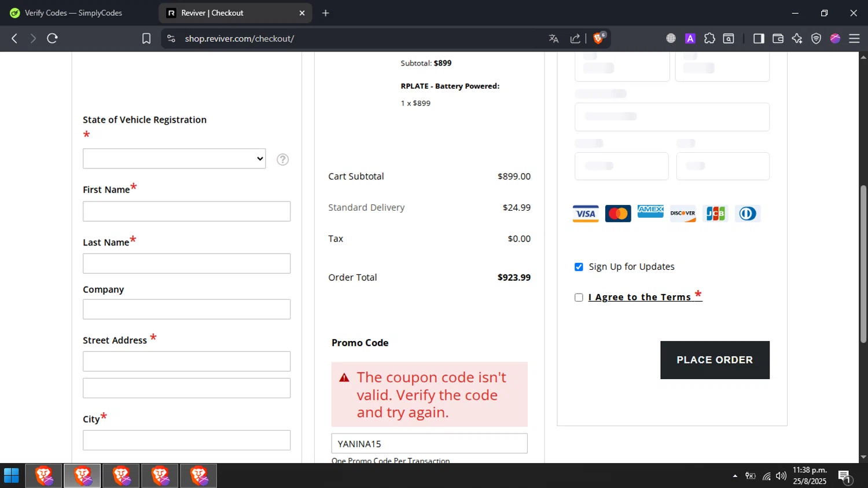Focus the First Name field
This screenshot has height=488, width=868.
pyautogui.click(x=186, y=211)
